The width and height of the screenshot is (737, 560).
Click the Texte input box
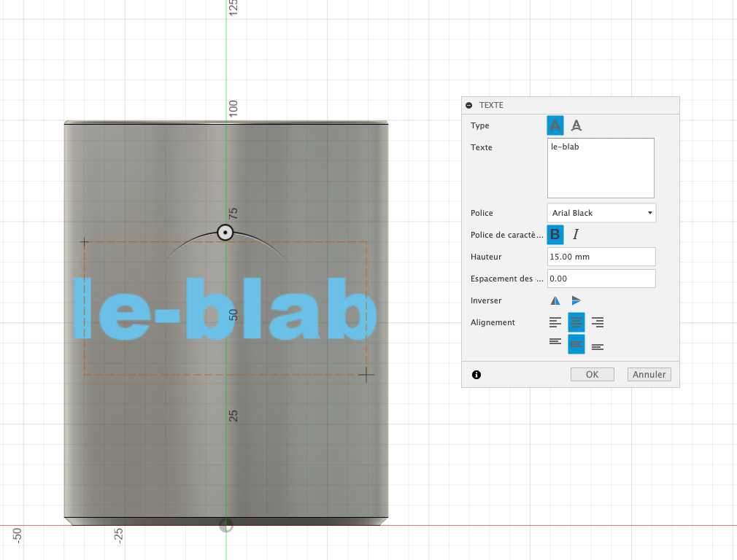pos(601,168)
